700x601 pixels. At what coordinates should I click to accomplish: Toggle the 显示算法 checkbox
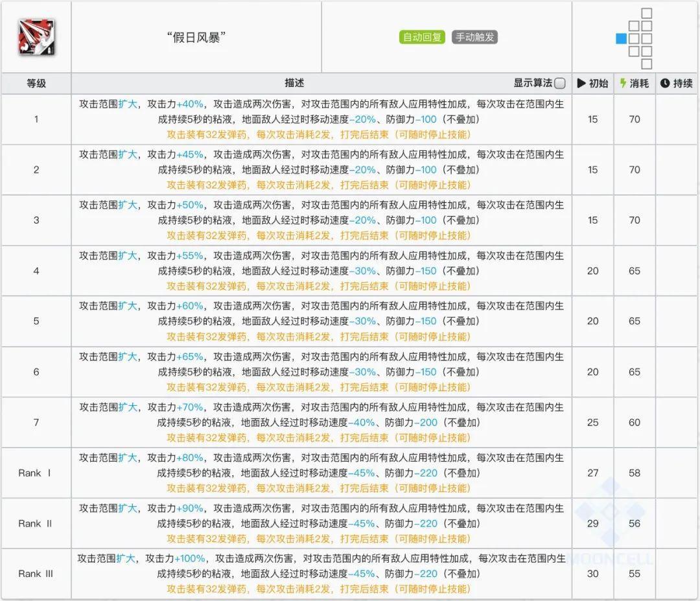click(x=560, y=84)
